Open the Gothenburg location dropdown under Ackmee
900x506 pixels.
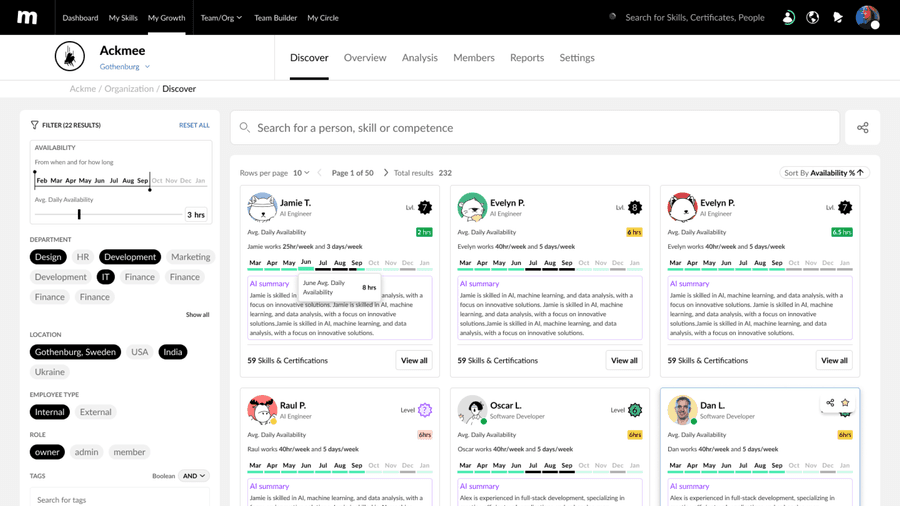click(125, 67)
